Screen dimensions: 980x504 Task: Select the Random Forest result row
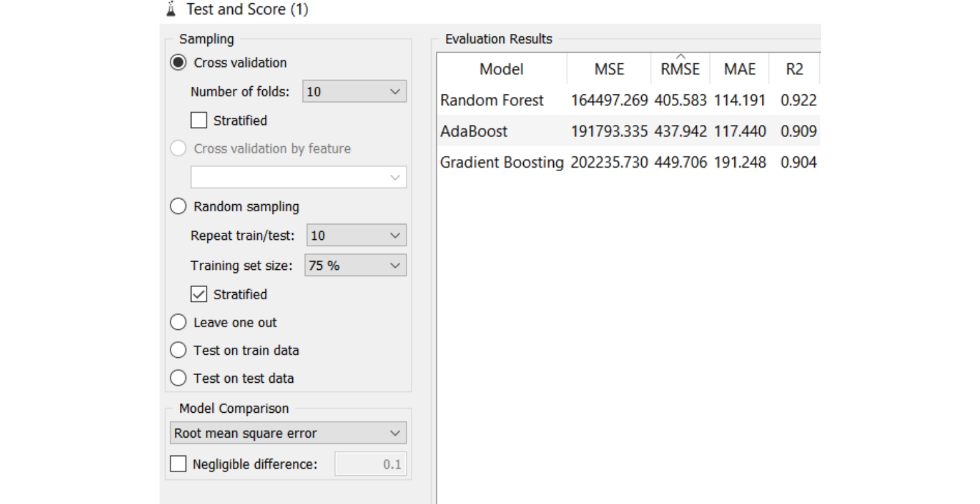pos(492,100)
